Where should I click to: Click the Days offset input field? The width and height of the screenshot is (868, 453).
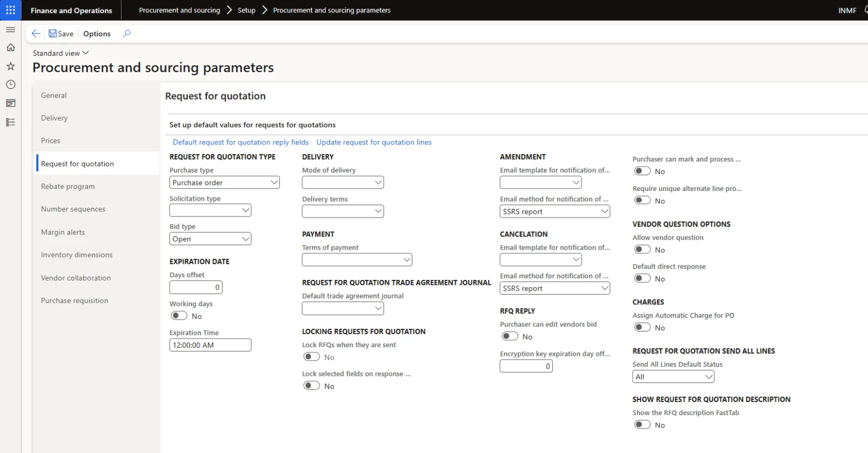point(196,288)
